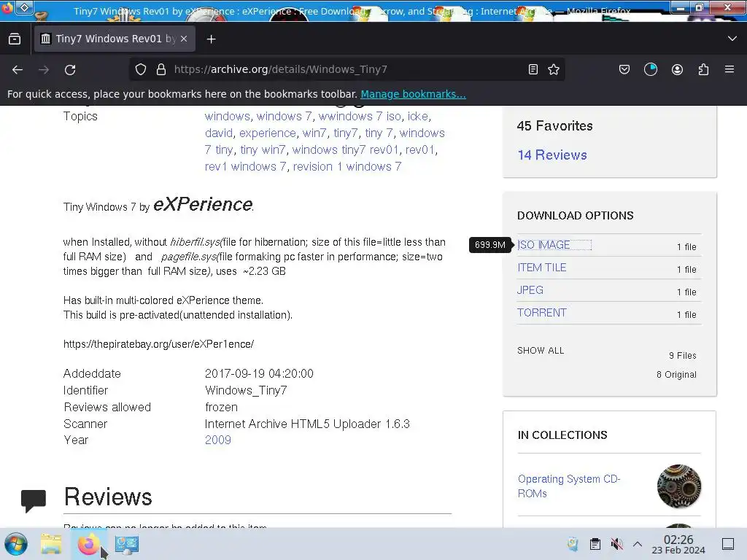Open the file manager folder taskbar icon

(51, 544)
